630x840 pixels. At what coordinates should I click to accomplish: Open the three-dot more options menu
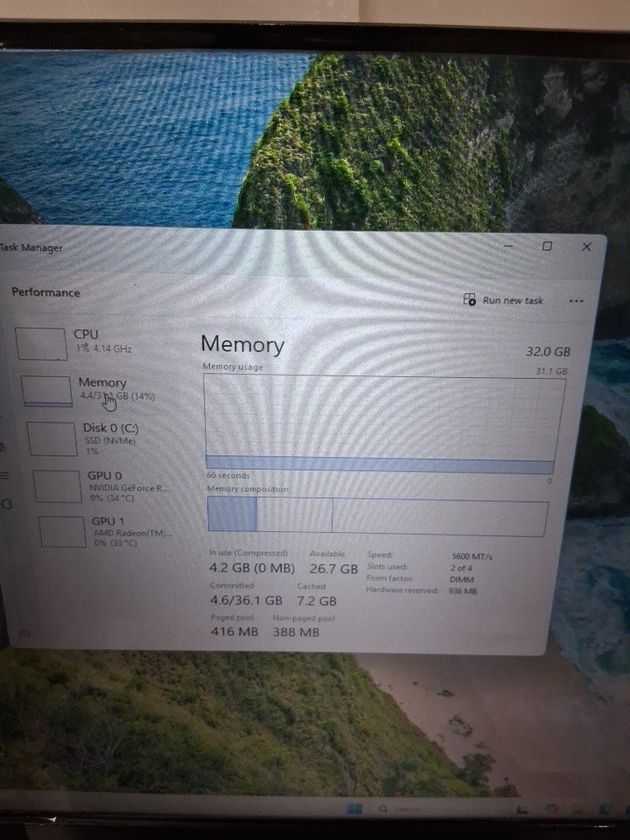click(575, 301)
